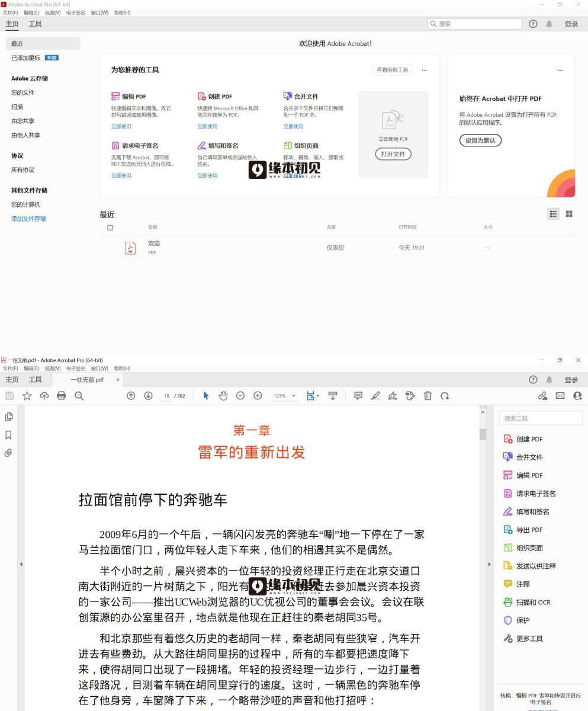Click the Organize Pages (组织页面) icon on home page
The image size is (588, 711).
click(287, 145)
